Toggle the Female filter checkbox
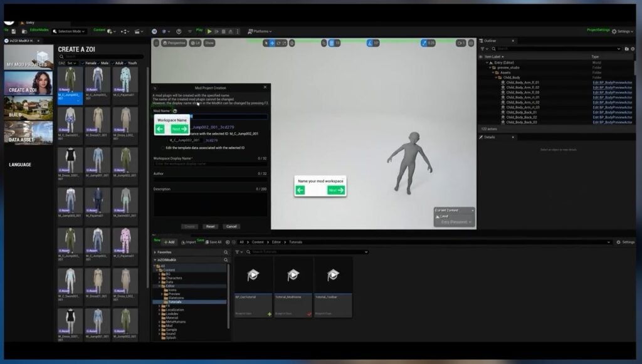642x364 pixels. click(x=82, y=63)
